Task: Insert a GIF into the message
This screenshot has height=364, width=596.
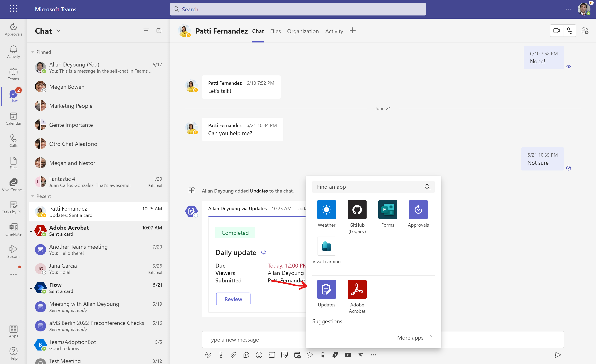Action: 272,355
